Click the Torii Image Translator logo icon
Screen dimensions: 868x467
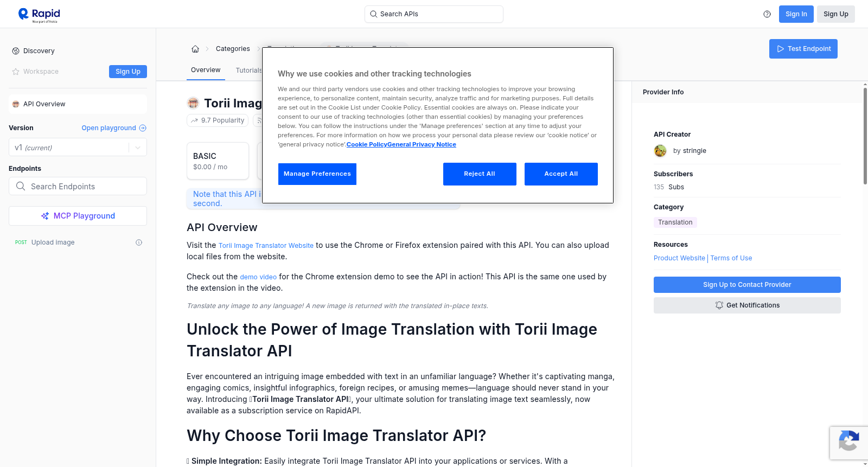(x=193, y=103)
